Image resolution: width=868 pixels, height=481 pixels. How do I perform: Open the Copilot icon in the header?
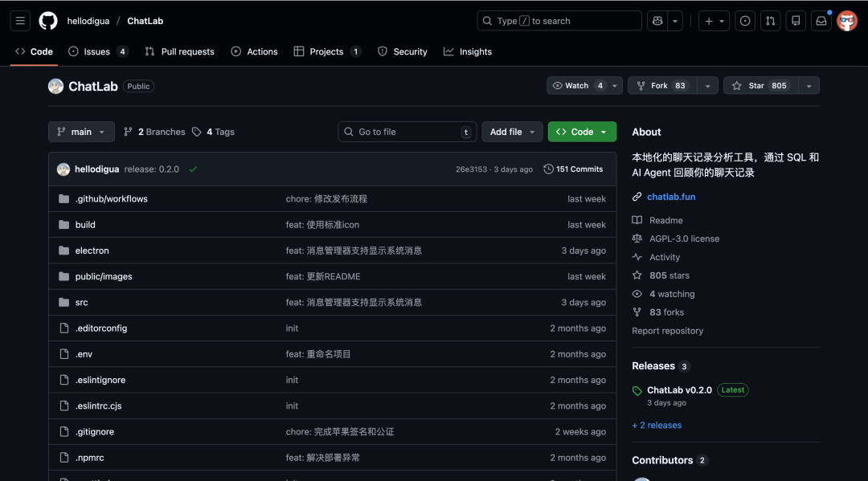(659, 20)
